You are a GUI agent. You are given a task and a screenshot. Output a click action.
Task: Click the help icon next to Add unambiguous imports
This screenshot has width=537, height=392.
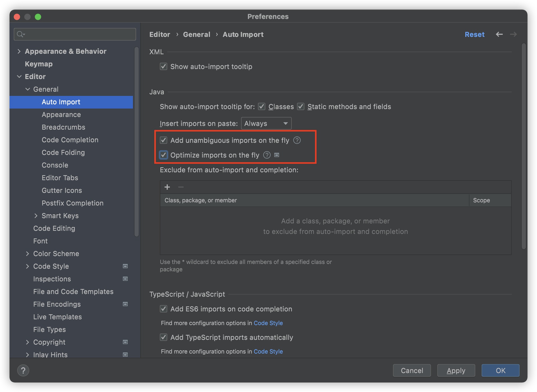coord(297,140)
